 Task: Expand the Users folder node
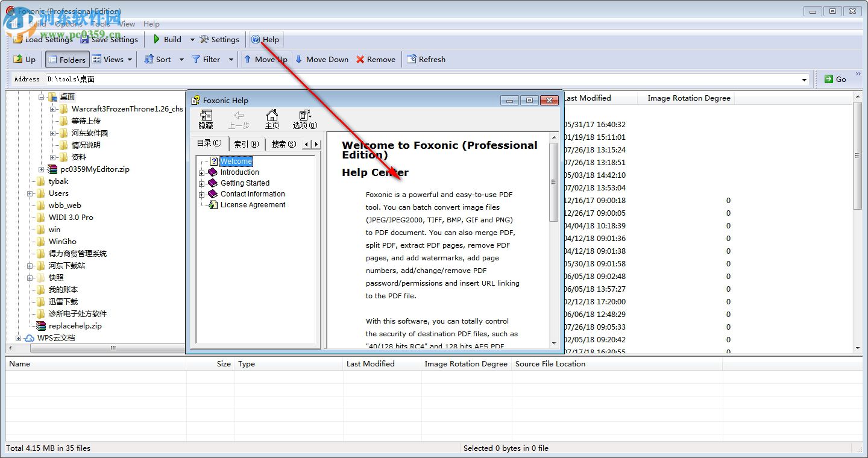pos(30,193)
